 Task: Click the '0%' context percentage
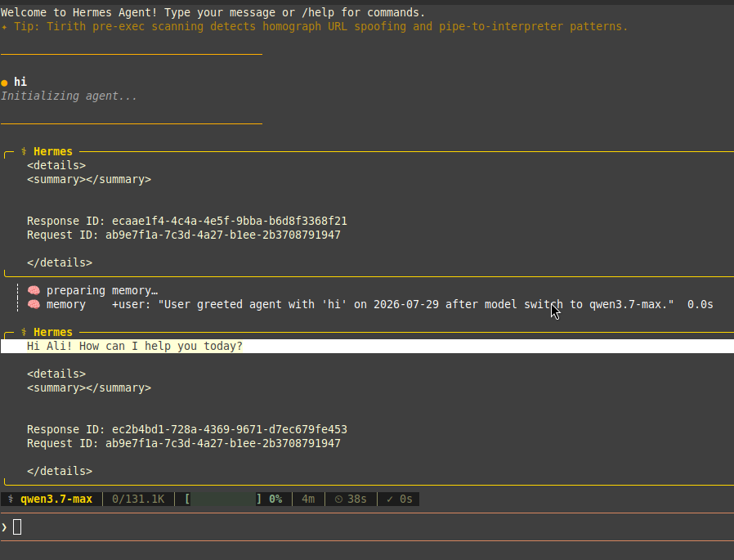click(275, 500)
